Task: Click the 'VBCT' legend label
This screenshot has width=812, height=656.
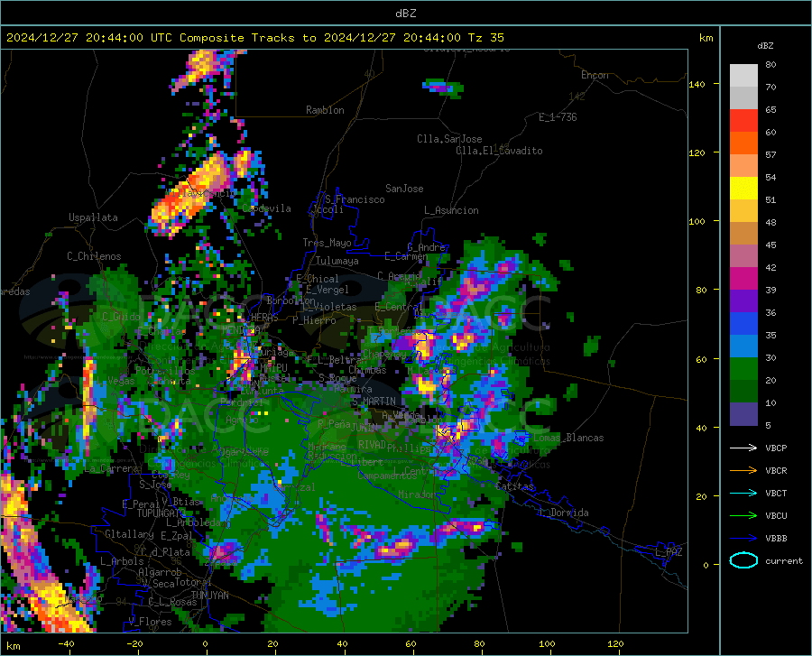Action: point(776,493)
